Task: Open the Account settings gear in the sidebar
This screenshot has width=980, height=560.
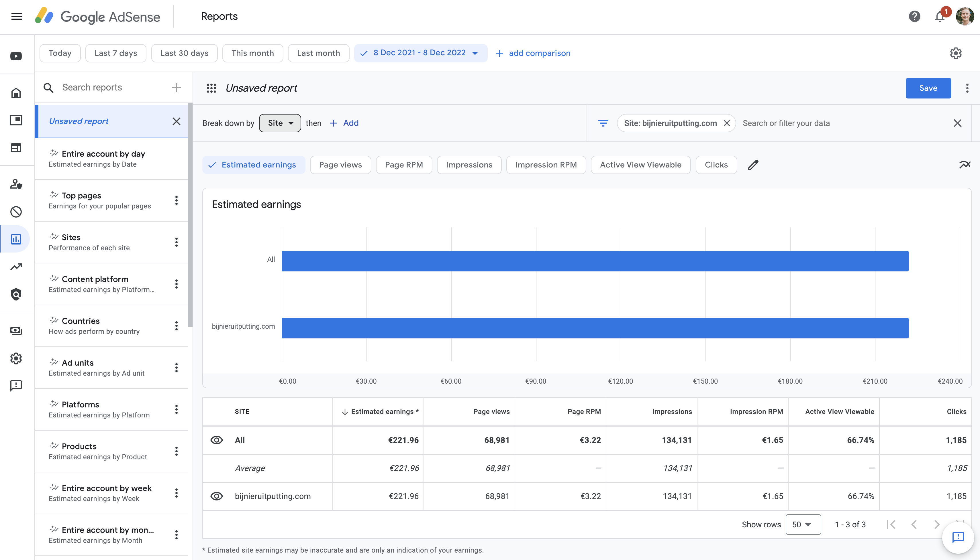Action: click(x=16, y=358)
